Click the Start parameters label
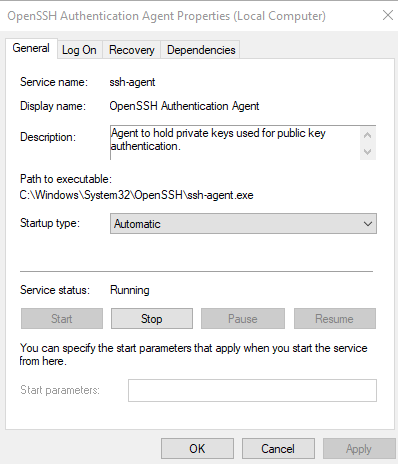The image size is (398, 464). point(60,390)
